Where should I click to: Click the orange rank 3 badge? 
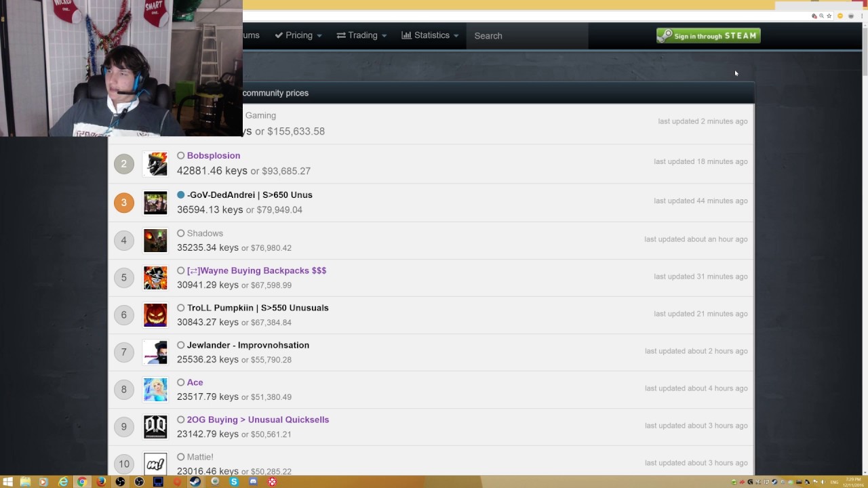[123, 203]
